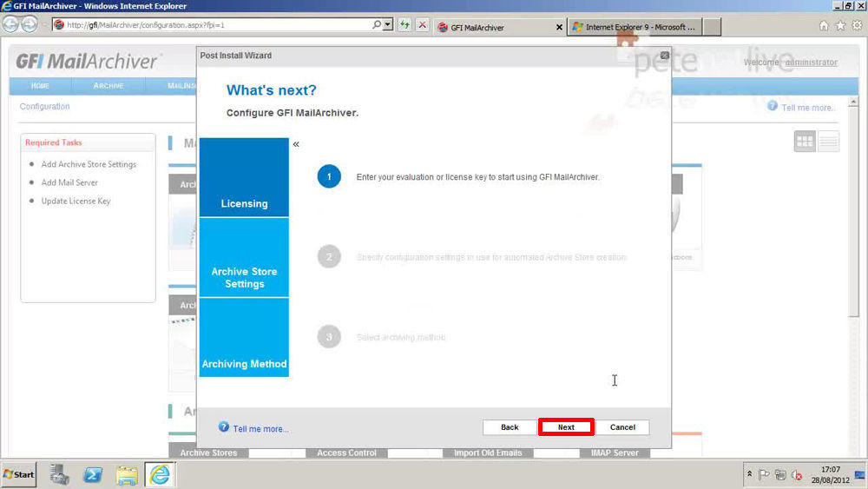Click the Configuration breadcrumb link
Screen dimensions: 868x489
coord(45,106)
